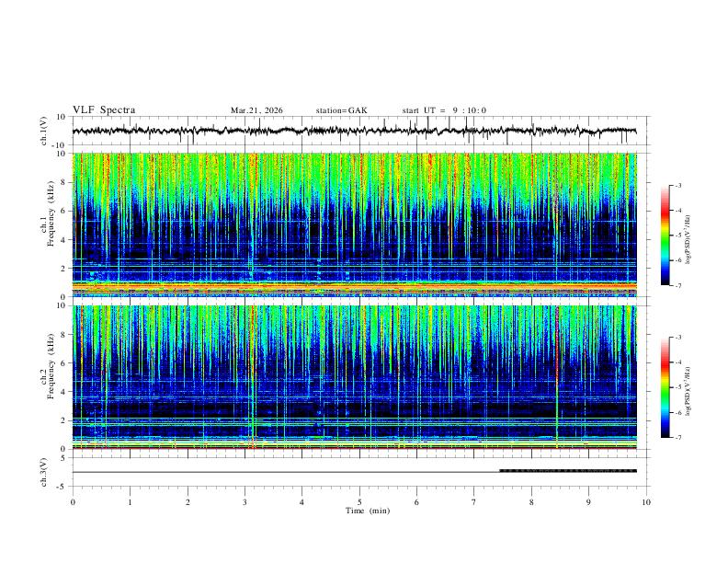728x563 pixels.
Task: Click the date 'Mar.21, 2026' in header
Action: click(256, 110)
